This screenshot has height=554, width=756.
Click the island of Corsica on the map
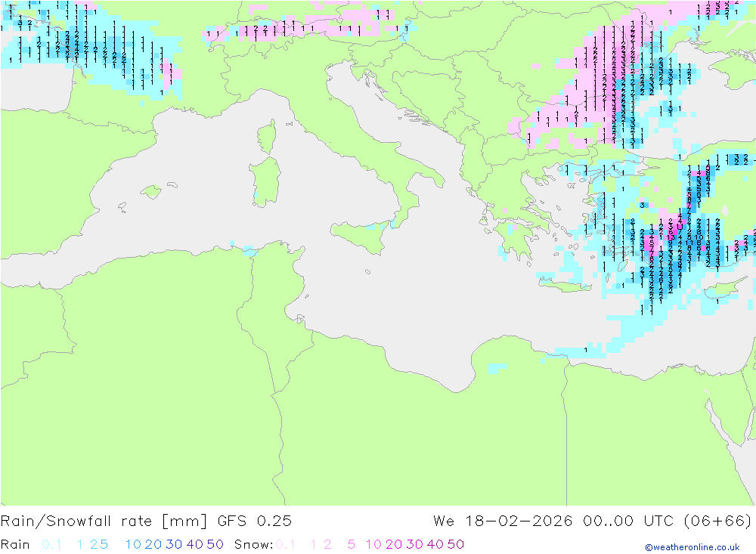pyautogui.click(x=268, y=137)
